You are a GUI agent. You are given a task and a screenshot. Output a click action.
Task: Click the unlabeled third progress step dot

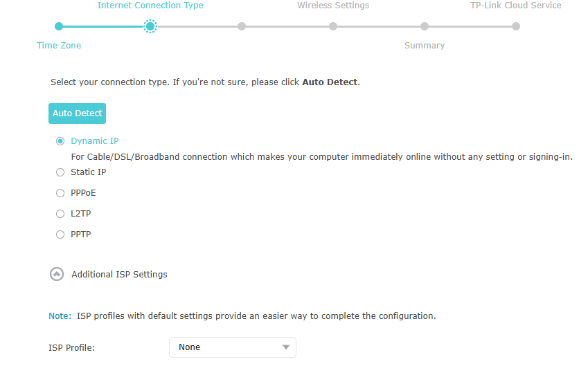click(242, 26)
